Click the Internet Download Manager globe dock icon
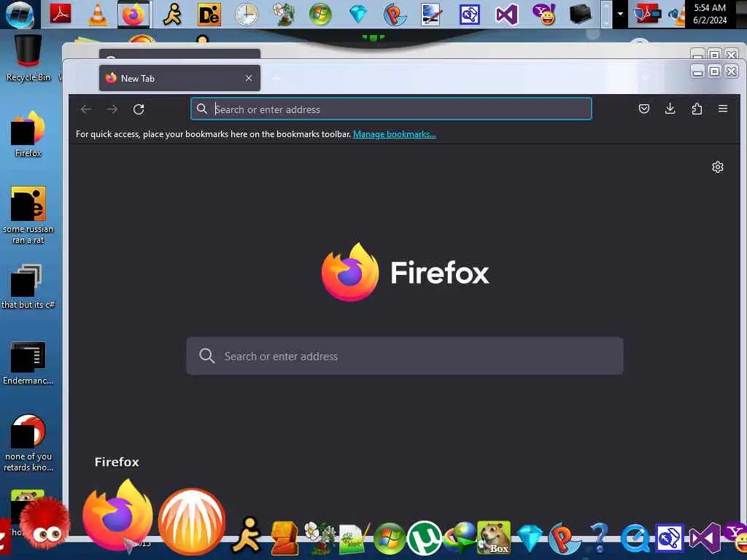Viewport: 747px width, 560px height. pos(460,538)
